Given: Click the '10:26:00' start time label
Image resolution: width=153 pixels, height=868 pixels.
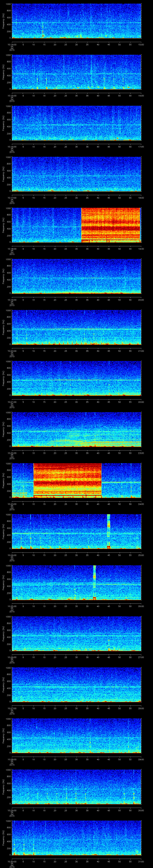Looking at the screenshot, I should click(x=12, y=657).
